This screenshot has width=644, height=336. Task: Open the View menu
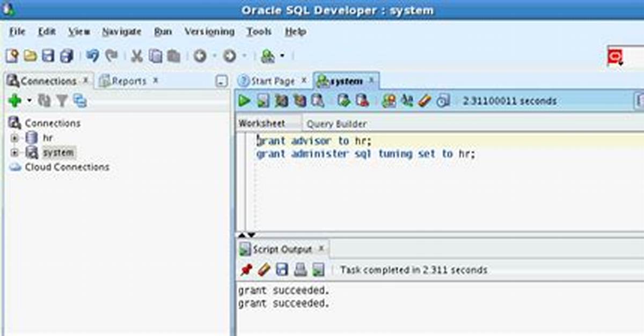[x=79, y=32]
